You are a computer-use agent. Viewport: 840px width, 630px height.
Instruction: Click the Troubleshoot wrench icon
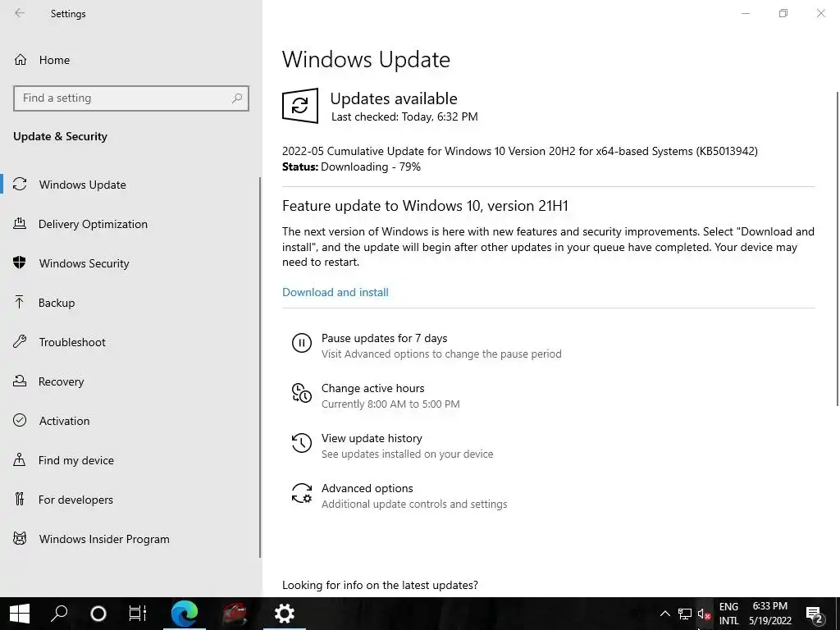pos(20,342)
